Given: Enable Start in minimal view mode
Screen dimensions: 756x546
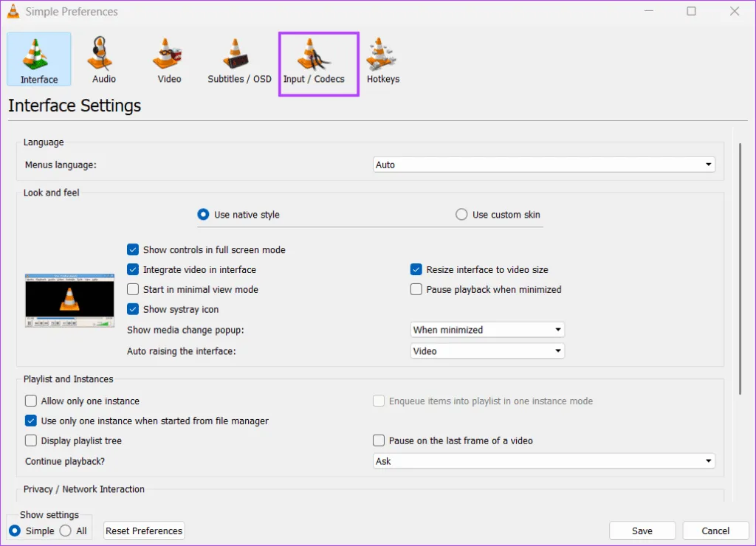Looking at the screenshot, I should [x=133, y=290].
